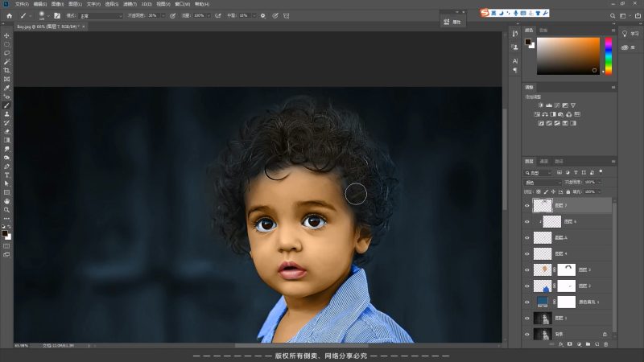Delete layer using the trash icon
This screenshot has height=362, width=644.
pyautogui.click(x=605, y=343)
